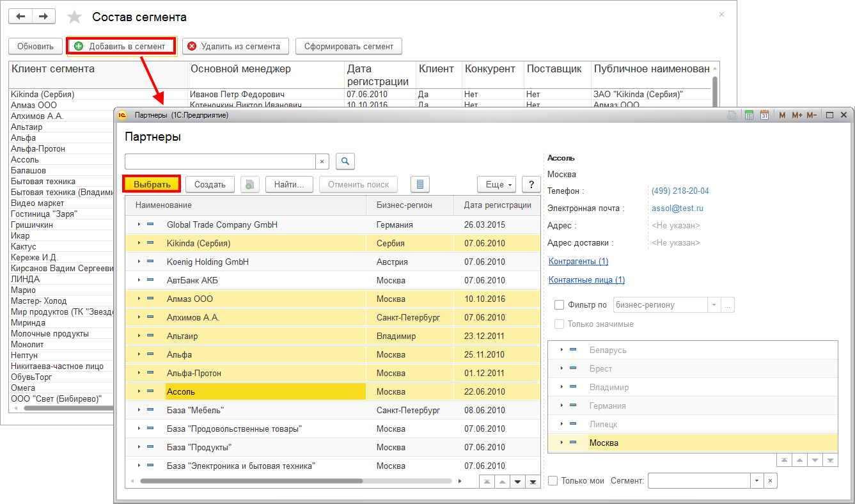Clear the Сегмент field with x button
Viewport: 855px width, 504px height.
(x=771, y=481)
